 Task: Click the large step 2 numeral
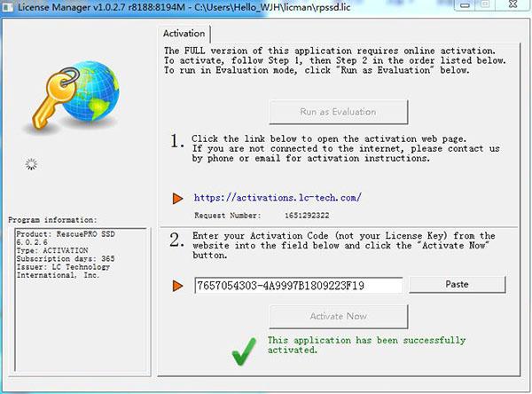pos(177,240)
